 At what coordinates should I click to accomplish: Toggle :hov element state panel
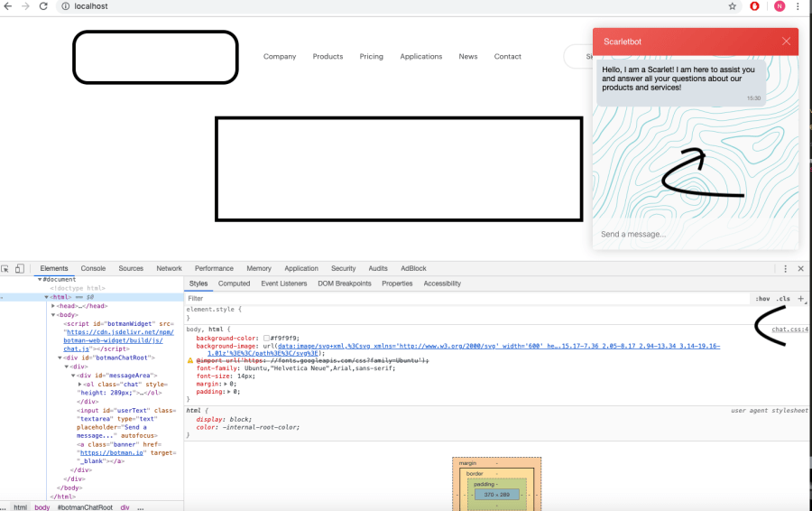pos(762,299)
